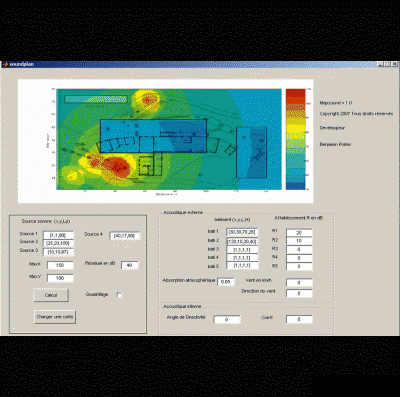Click the MaxX value field
This screenshot has width=400, height=397.
coord(60,265)
